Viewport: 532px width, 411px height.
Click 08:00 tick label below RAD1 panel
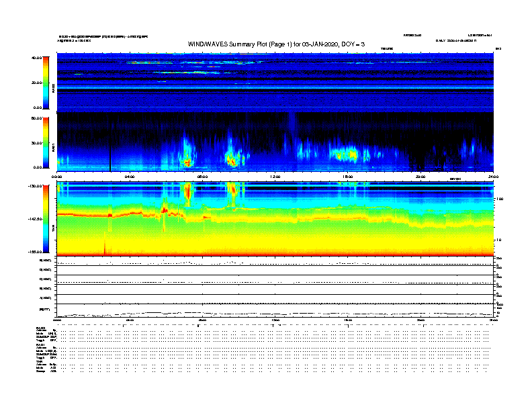click(x=202, y=177)
